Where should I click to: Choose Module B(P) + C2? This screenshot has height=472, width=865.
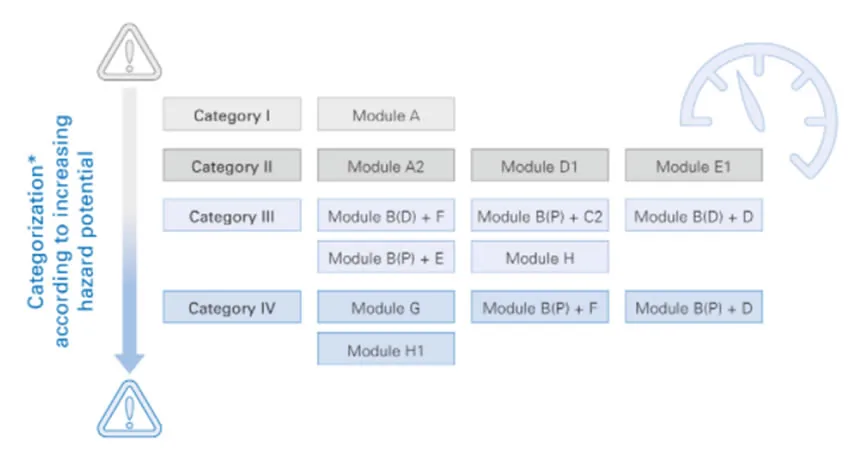[x=540, y=215]
